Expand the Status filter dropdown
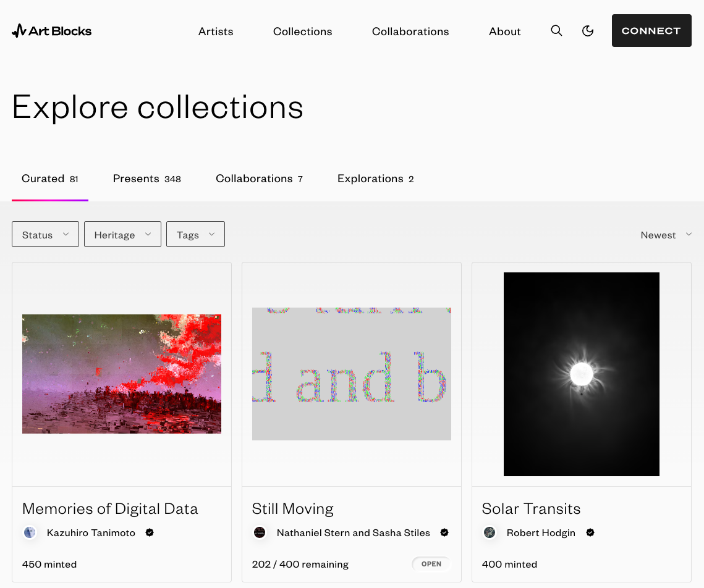 pyautogui.click(x=45, y=235)
